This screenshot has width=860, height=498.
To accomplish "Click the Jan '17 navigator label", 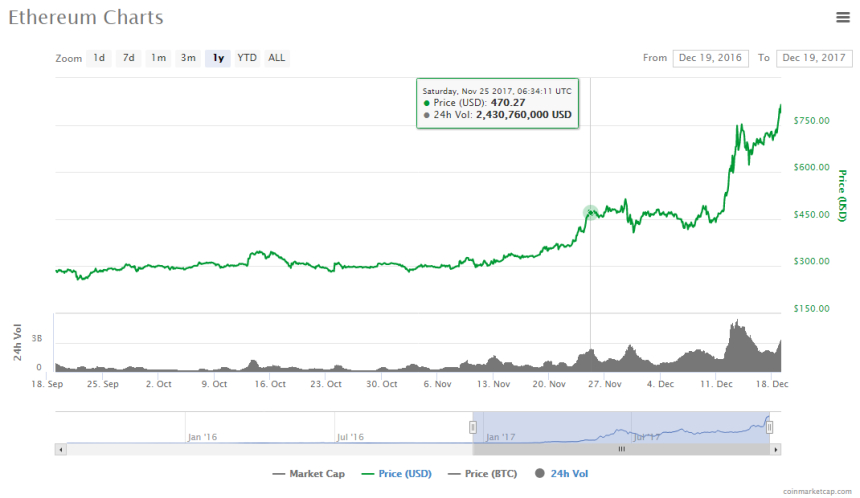I will pos(500,437).
